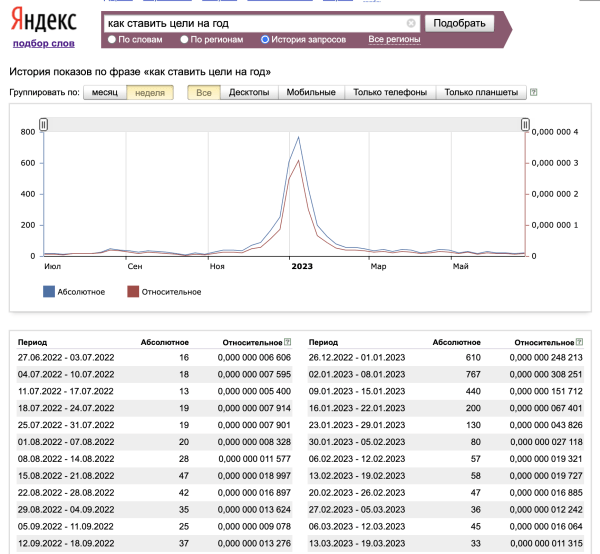Click the left range slider handle on chart
The width and height of the screenshot is (600, 554).
click(x=43, y=124)
